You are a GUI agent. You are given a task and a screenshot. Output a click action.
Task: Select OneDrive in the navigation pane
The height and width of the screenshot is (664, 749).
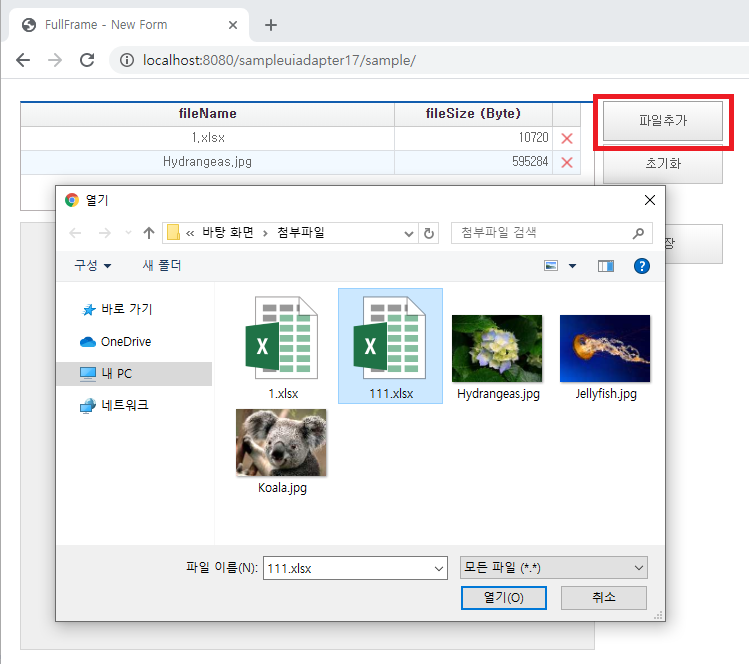coord(125,342)
